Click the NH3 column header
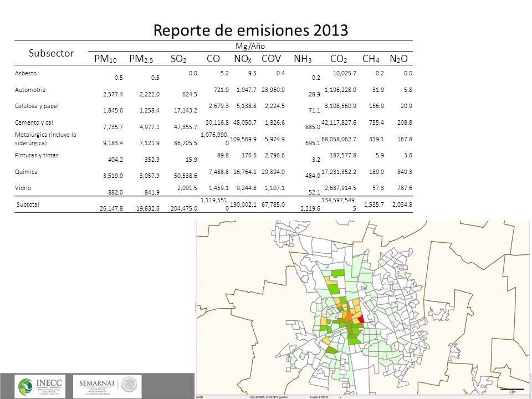This screenshot has height=399, width=532. pos(303,59)
